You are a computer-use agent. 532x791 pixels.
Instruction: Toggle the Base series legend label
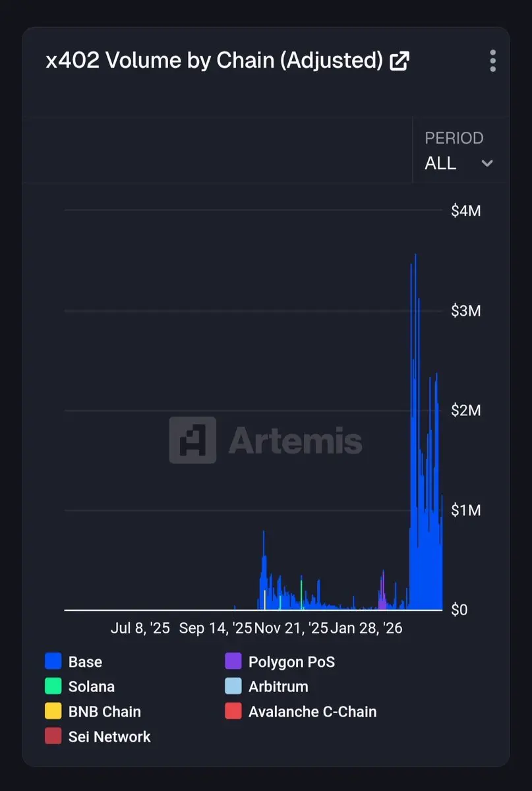pos(85,661)
